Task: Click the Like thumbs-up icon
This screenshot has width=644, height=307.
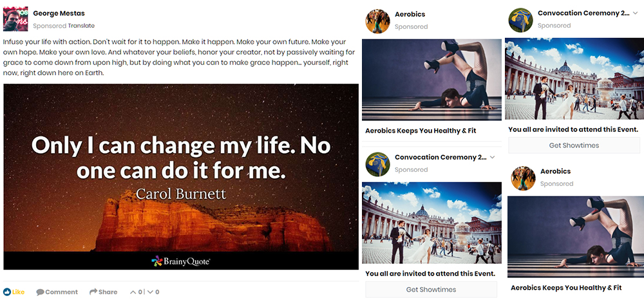Action: [7, 292]
